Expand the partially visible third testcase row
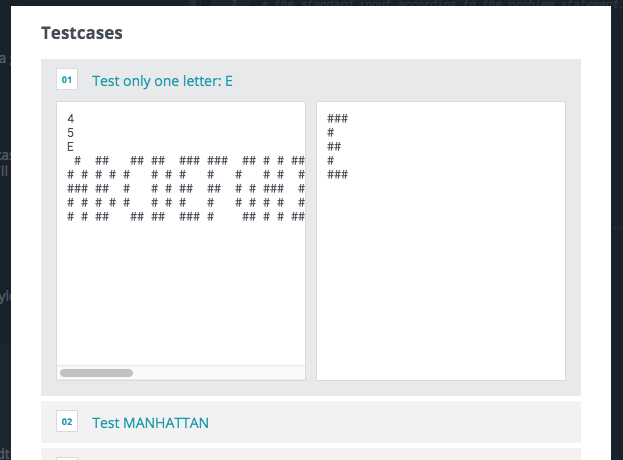The height and width of the screenshot is (460, 623). (311, 454)
